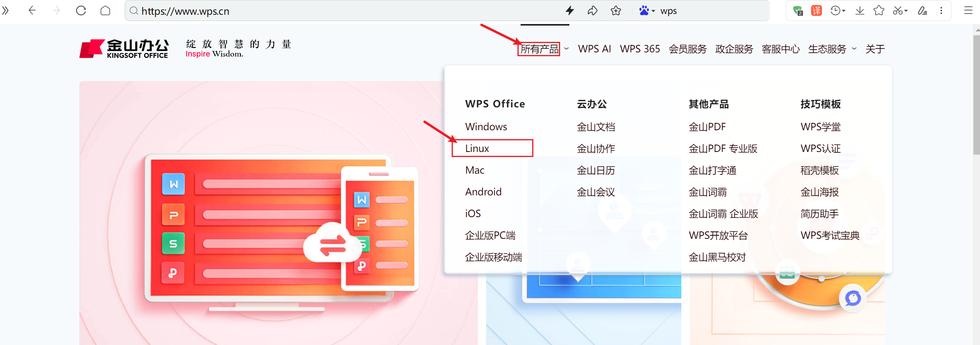Reload the page with refresh icon

(81, 10)
